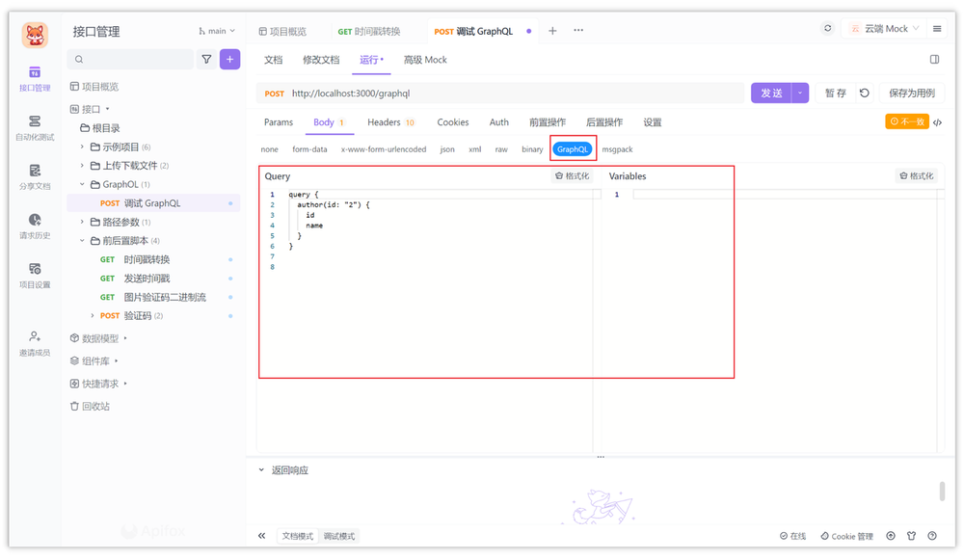
Task: Click the Apifox fox logo
Action: 35,35
